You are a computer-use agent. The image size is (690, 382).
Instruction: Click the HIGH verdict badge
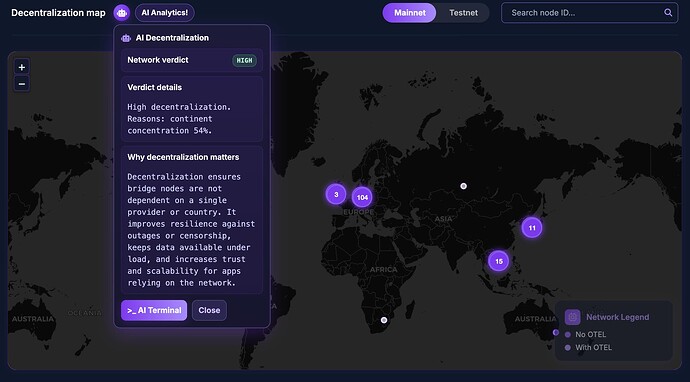(244, 61)
